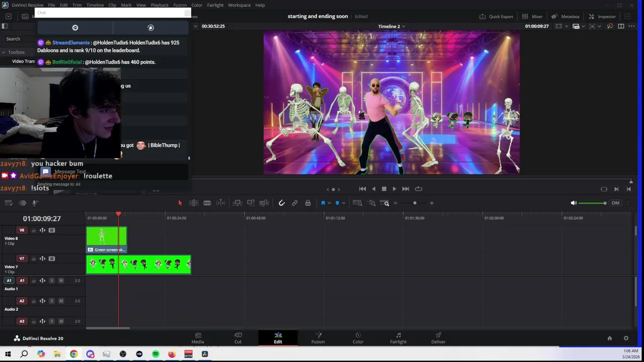
Task: Jump to first frame of timeline
Action: point(362,189)
